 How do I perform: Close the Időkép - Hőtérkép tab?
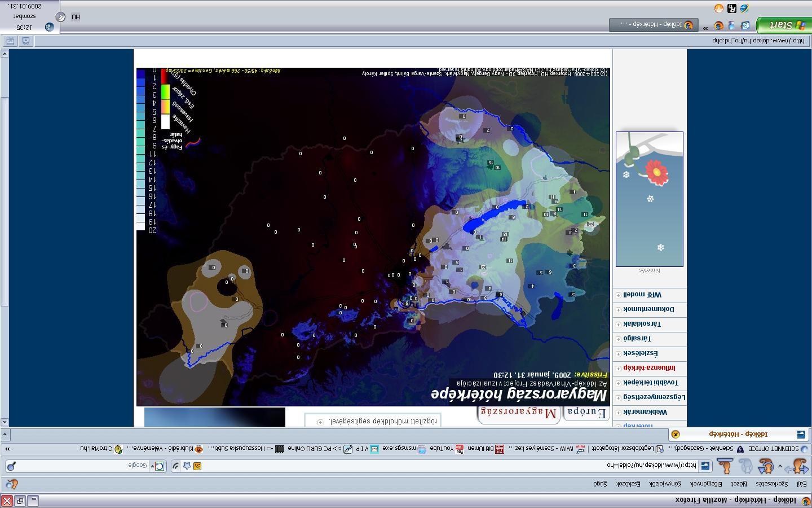coord(676,434)
